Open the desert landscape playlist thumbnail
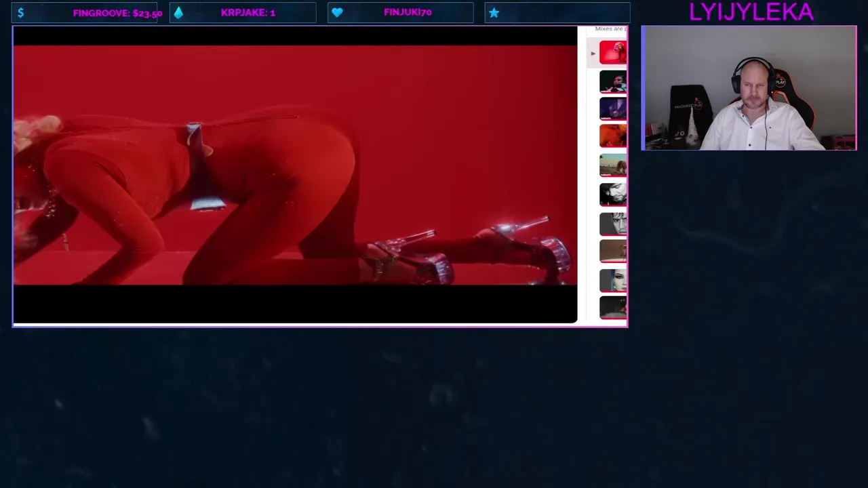868x488 pixels. [x=613, y=165]
